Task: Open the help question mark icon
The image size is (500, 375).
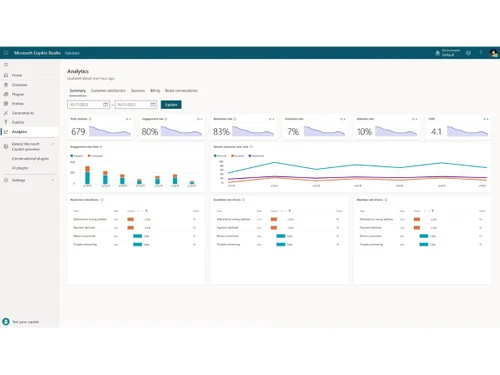Action: tap(481, 53)
